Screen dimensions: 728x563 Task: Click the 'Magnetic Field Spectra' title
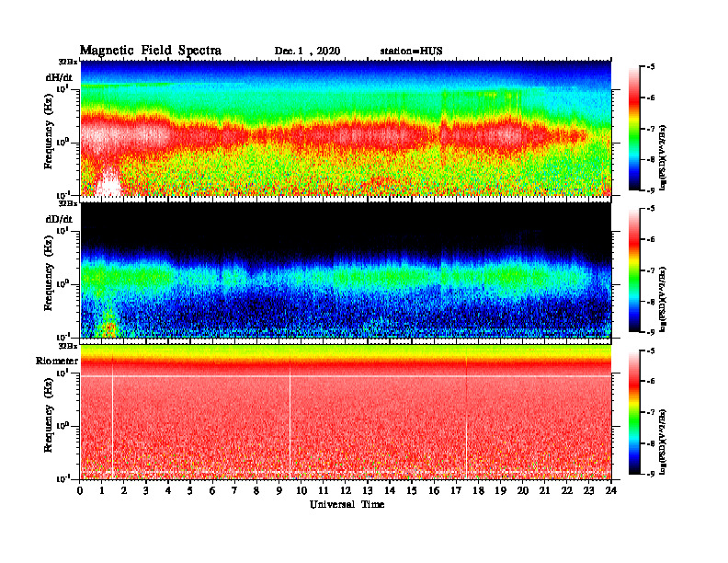click(x=151, y=51)
